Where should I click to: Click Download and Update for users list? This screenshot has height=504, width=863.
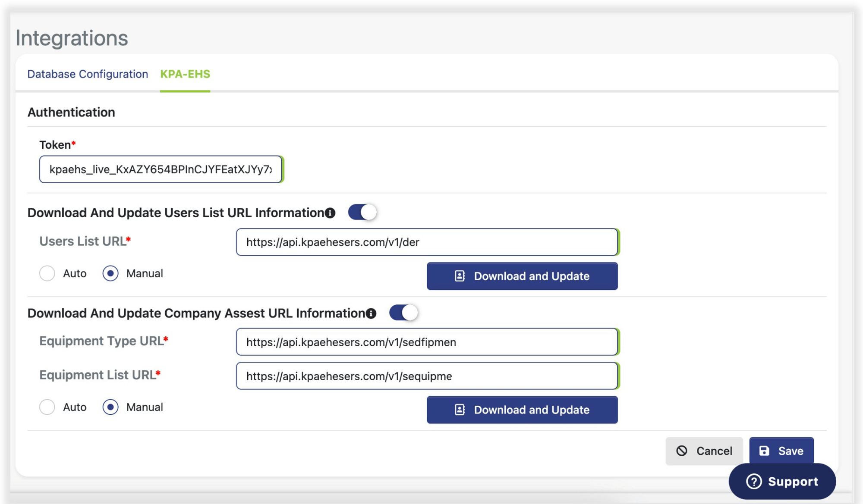[x=522, y=276]
